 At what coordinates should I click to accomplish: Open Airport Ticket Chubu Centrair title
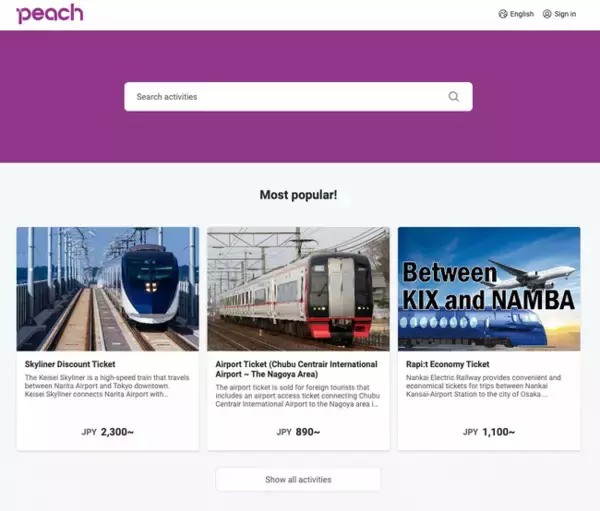296,369
